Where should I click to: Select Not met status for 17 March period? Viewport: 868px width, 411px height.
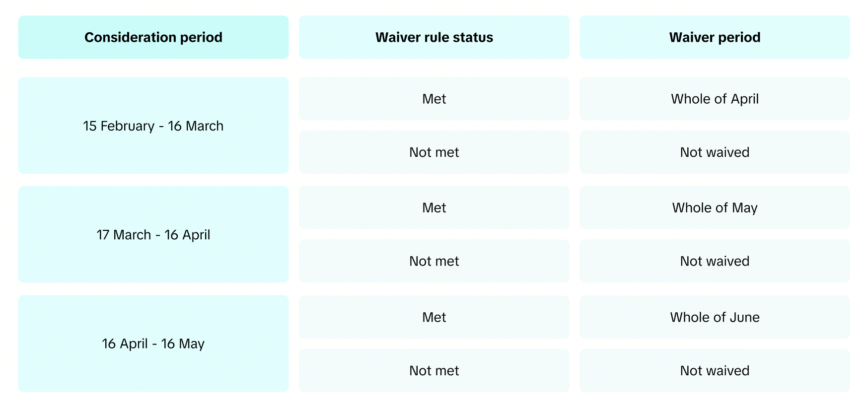click(x=434, y=261)
